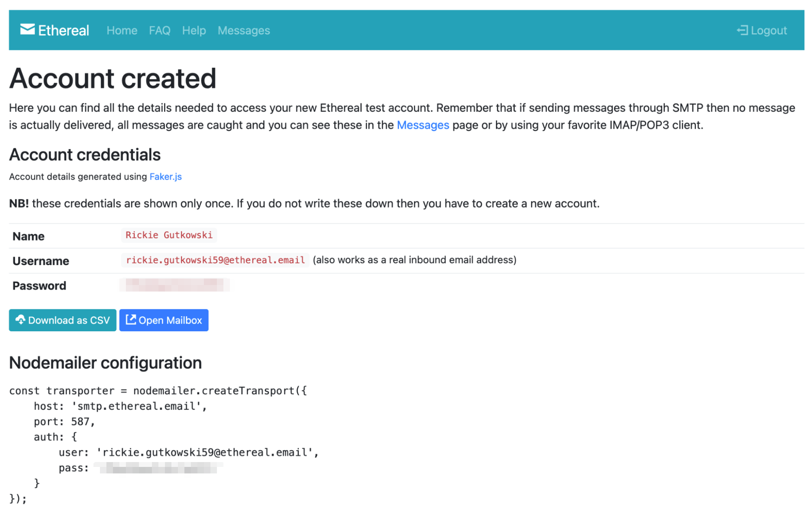812x512 pixels.
Task: Click '(also works as a real inbound email address)'
Action: [414, 260]
